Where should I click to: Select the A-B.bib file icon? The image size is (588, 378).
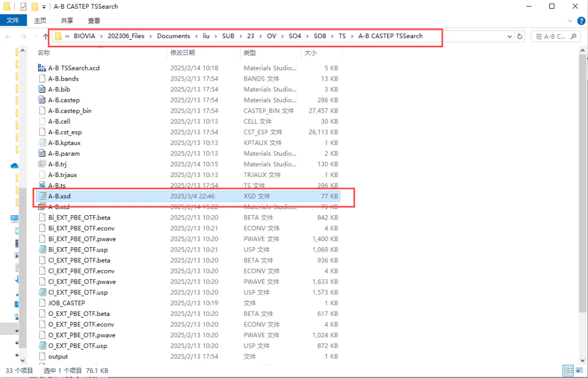click(42, 89)
